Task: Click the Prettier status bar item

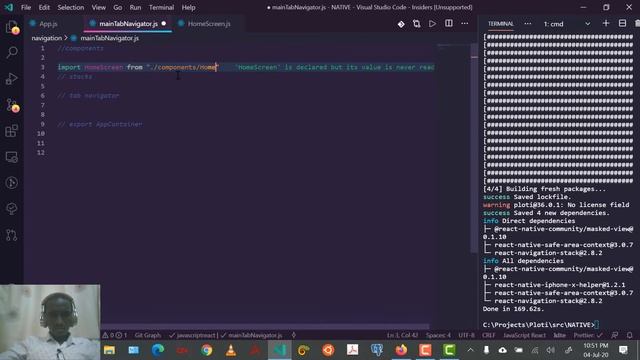Action: [588, 336]
